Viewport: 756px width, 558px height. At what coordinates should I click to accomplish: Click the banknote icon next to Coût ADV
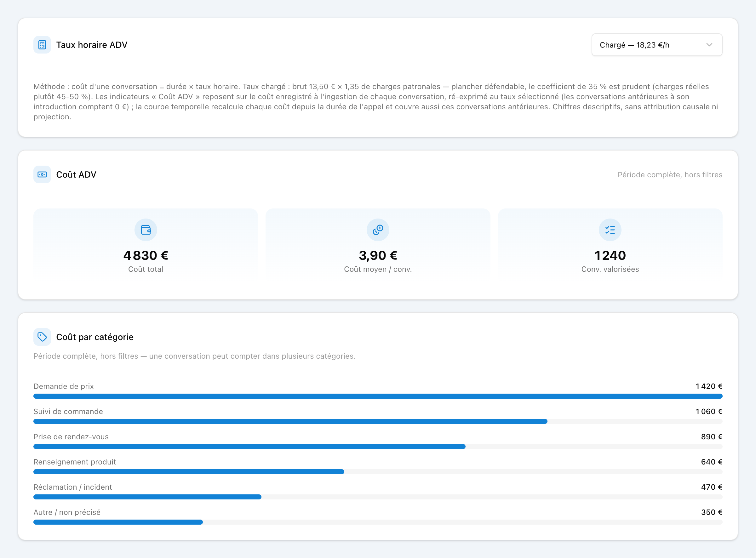tap(42, 174)
